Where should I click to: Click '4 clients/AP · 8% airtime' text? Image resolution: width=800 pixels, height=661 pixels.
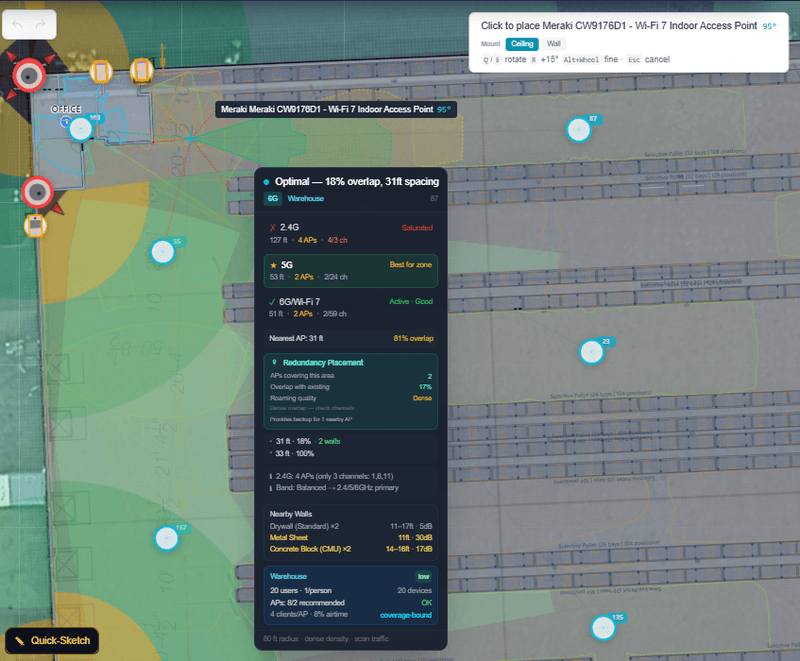click(x=309, y=615)
